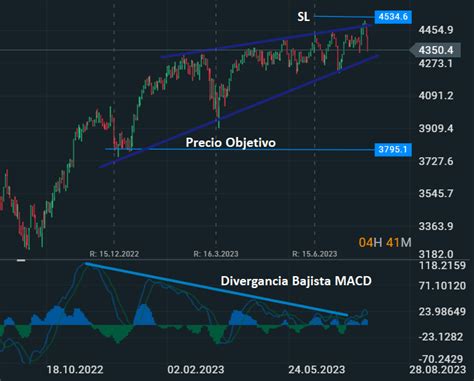Image resolution: width=474 pixels, height=381 pixels.
Task: Select the light-blue MACD divergence trendline
Action: point(217,289)
